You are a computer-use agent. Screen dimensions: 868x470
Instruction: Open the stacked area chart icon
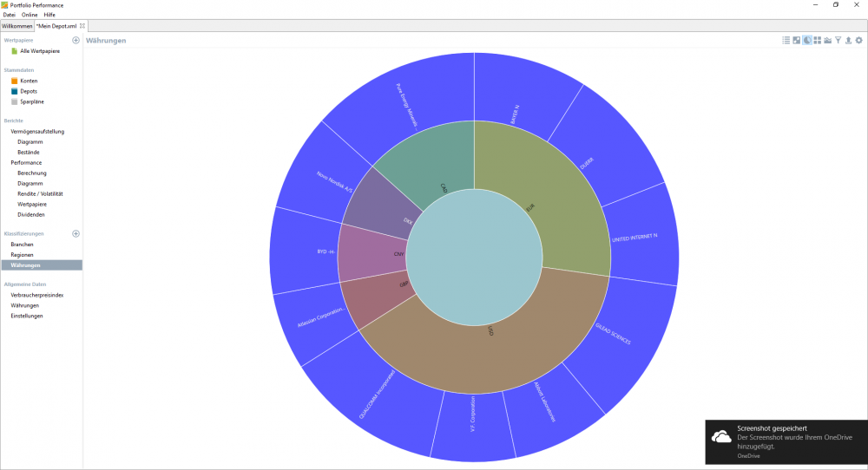pyautogui.click(x=827, y=41)
